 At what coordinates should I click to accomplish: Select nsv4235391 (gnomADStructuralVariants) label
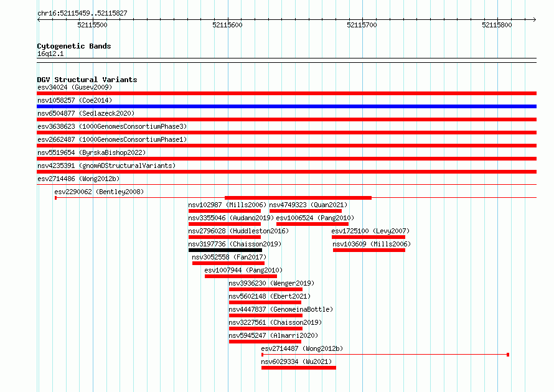tap(106, 166)
